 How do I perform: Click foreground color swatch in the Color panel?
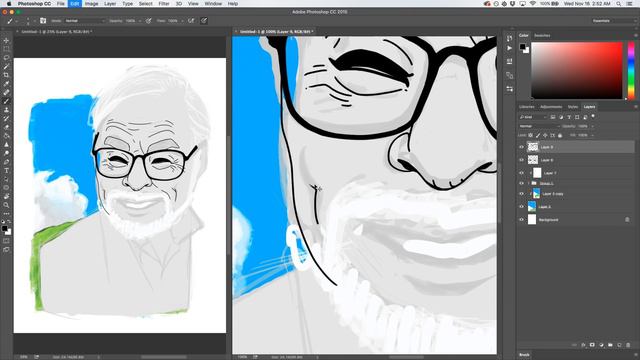[522, 47]
